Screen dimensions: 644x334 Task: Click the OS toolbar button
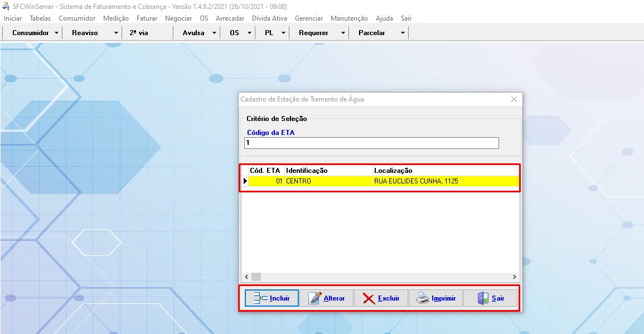234,33
